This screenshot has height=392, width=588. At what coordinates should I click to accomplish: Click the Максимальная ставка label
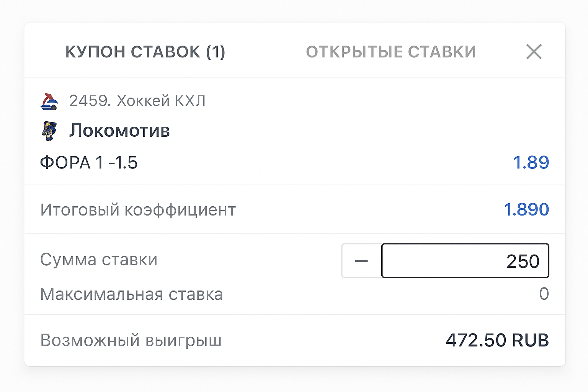(132, 294)
